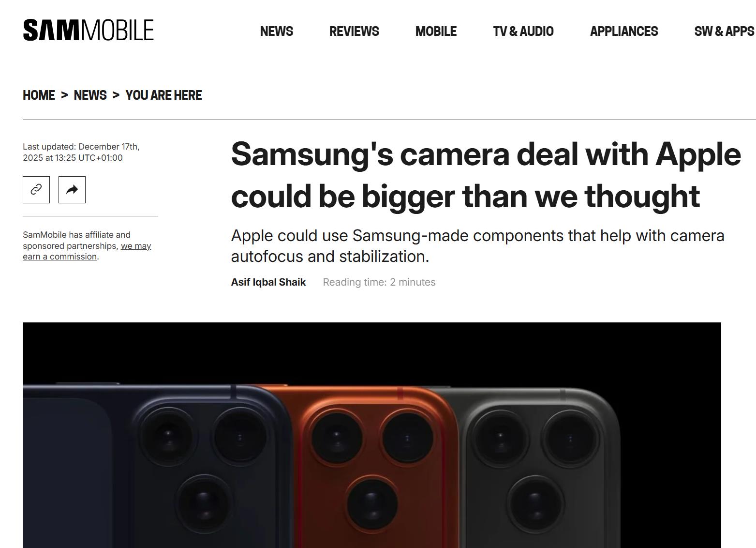Go to the TV & Audio section
The width and height of the screenshot is (756, 548).
tap(523, 31)
